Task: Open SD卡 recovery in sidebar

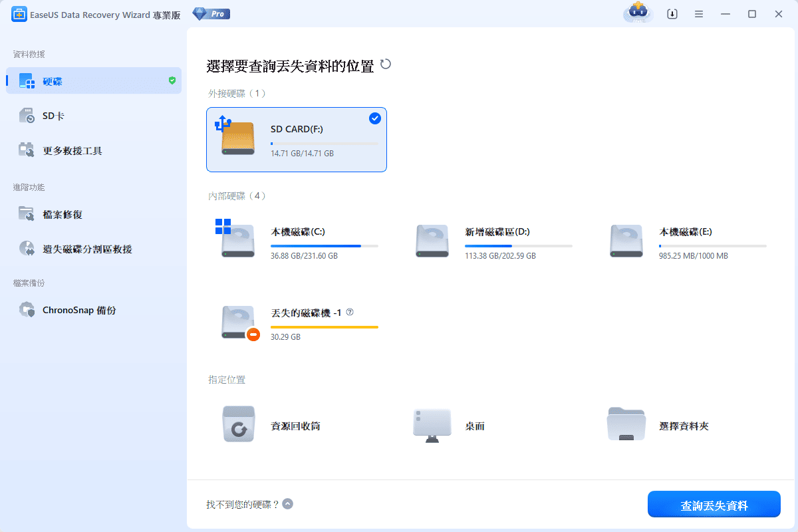Action: tap(94, 116)
